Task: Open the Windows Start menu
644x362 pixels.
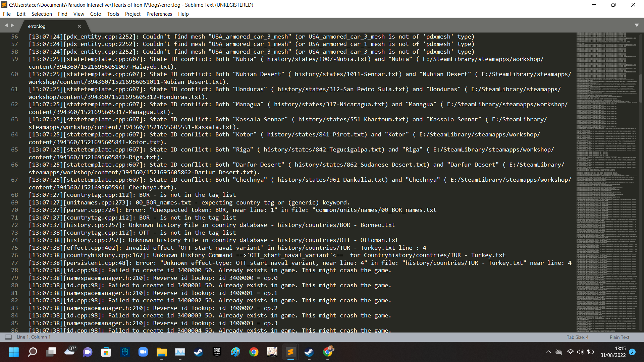Action: [14, 352]
